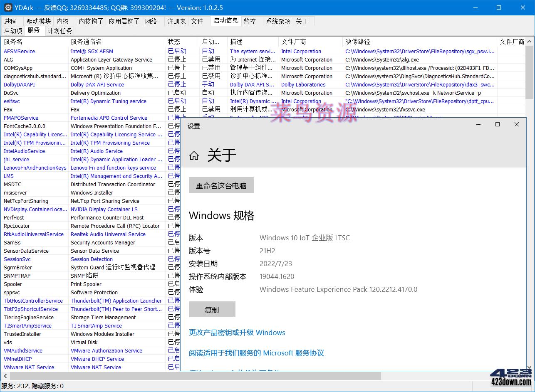
Task: Switch to the 内核钩子 tab
Action: [90, 21]
